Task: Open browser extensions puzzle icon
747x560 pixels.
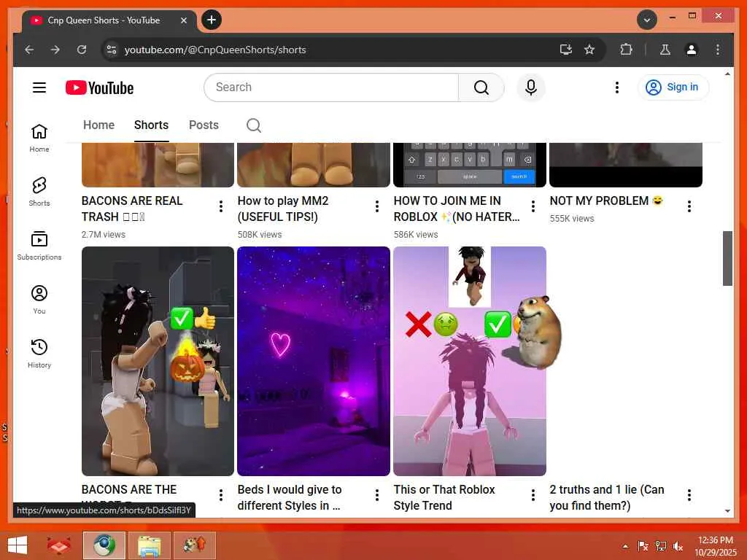Action: 626,50
